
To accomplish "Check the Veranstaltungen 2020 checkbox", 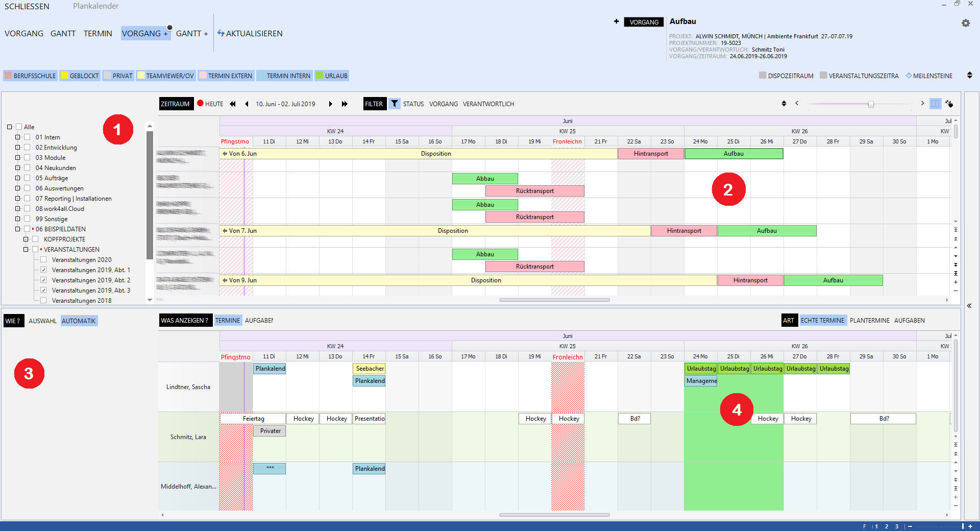I will [x=43, y=259].
